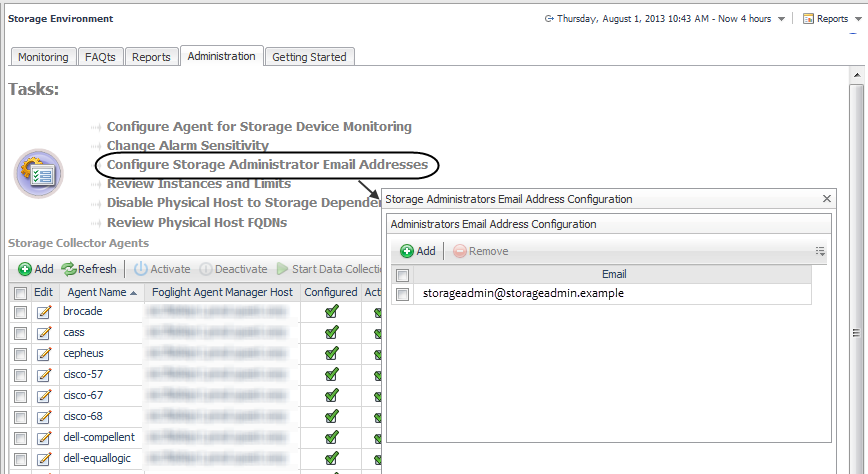
Task: Open the Getting Started tab
Action: click(x=309, y=57)
